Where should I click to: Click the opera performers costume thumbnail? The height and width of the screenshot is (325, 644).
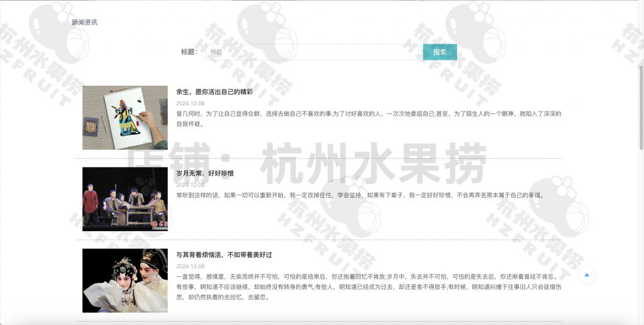pos(125,280)
